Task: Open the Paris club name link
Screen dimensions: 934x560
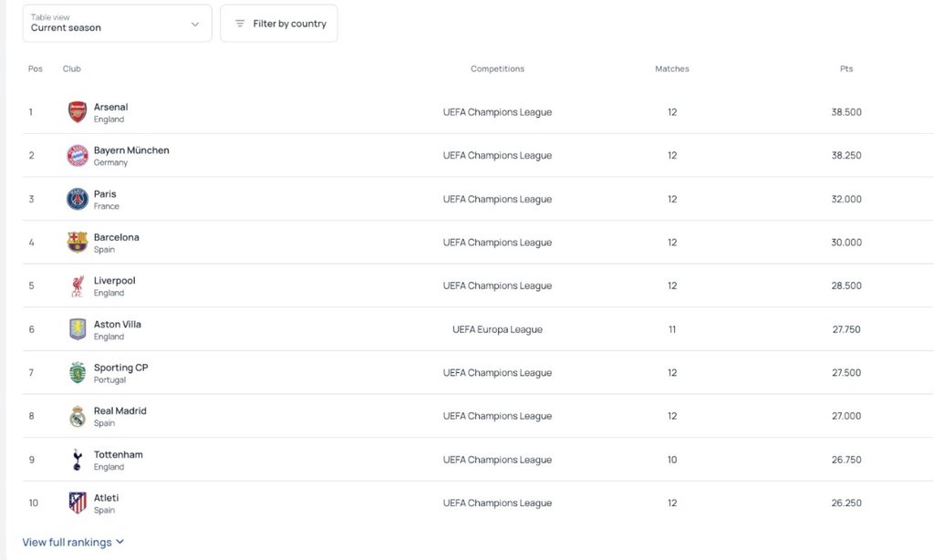Action: [105, 193]
